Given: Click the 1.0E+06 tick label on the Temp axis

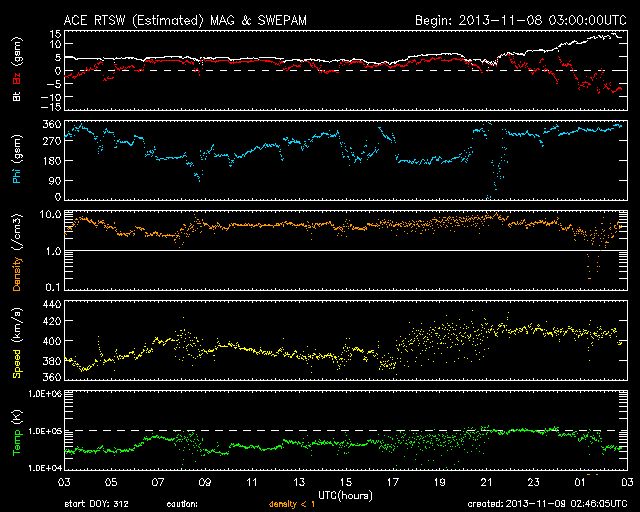Looking at the screenshot, I should coord(46,394).
